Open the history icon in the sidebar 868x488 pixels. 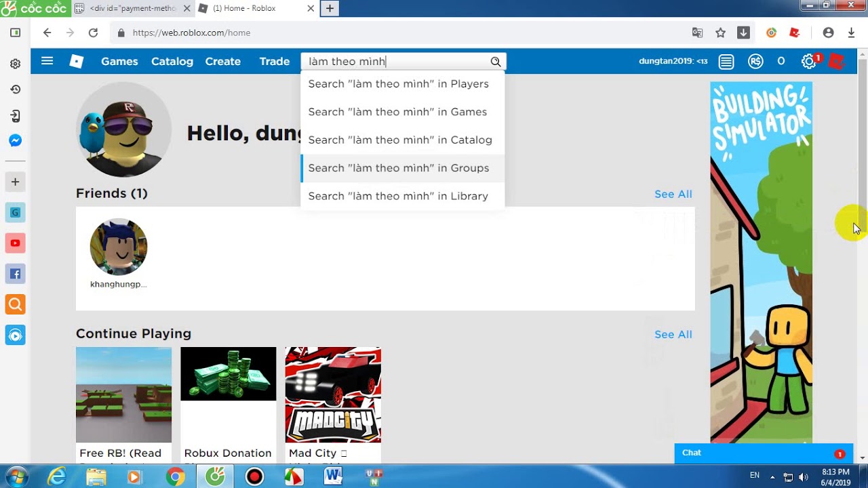coord(15,89)
